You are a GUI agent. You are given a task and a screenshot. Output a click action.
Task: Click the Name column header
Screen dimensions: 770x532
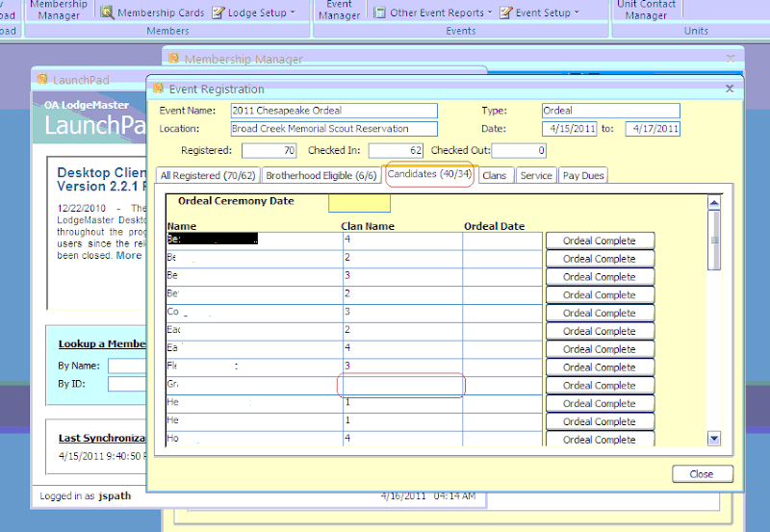point(182,226)
